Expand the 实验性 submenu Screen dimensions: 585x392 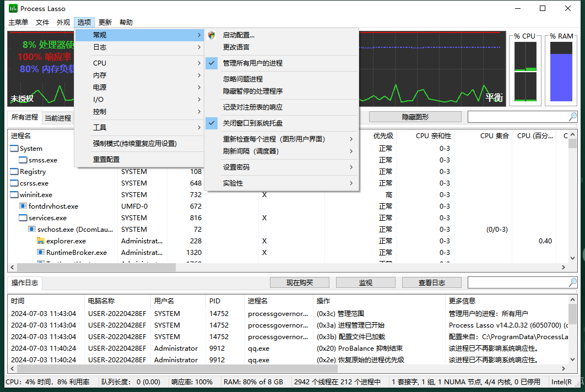coord(281,183)
